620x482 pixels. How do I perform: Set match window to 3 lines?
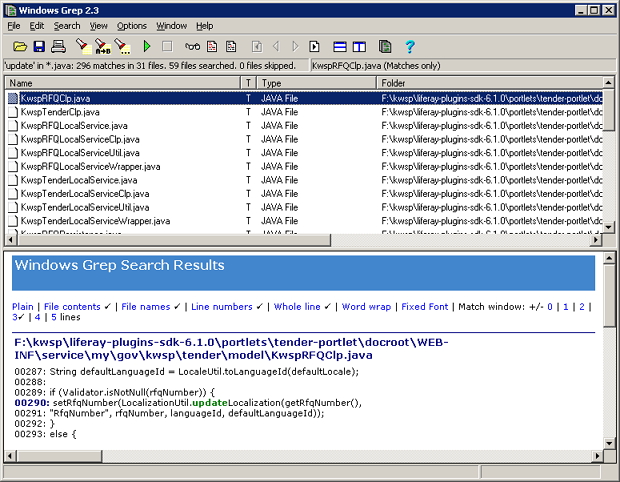point(15,317)
